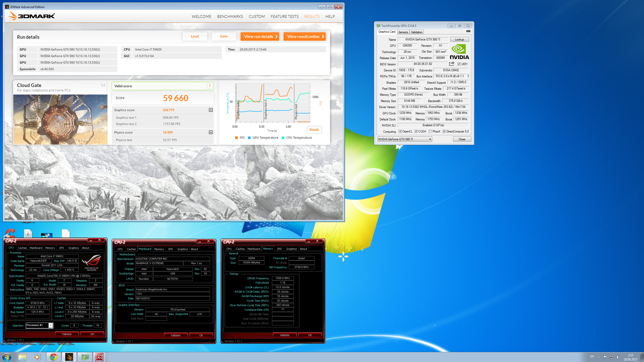Click the GPU-Z title bar app icon
Viewport: 644px width, 362px height.
[x=378, y=26]
